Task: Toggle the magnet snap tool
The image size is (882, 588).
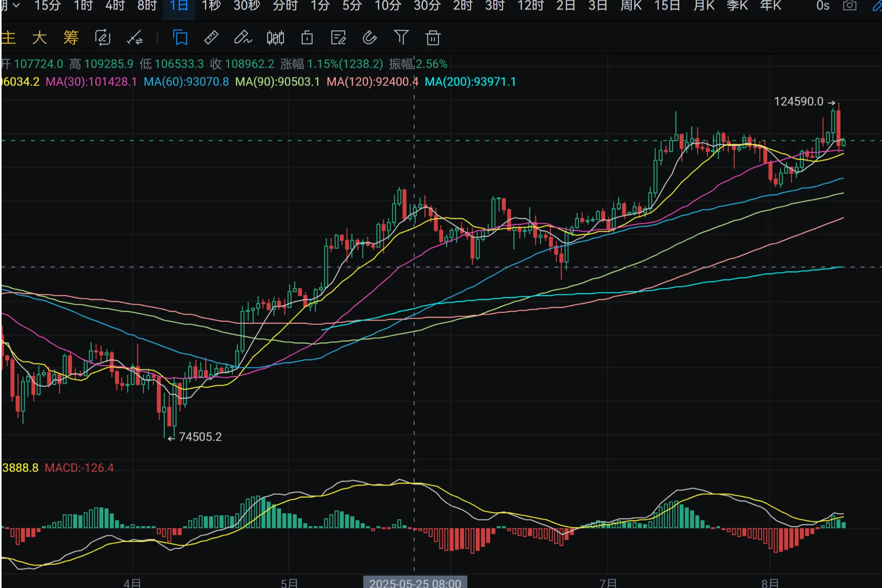Action: (x=370, y=38)
